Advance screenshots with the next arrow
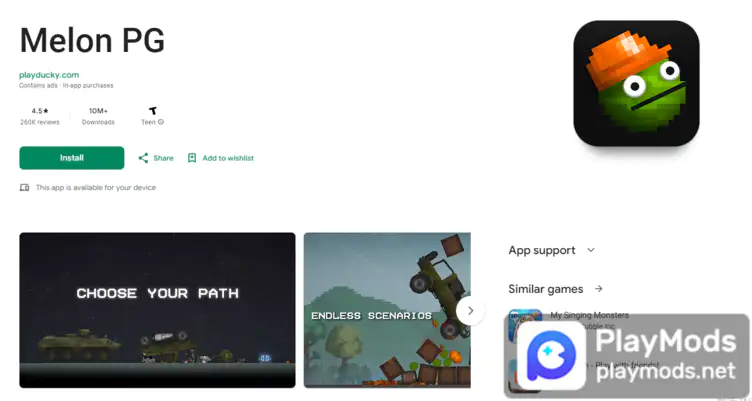Image resolution: width=752 pixels, height=401 pixels. 470,311
